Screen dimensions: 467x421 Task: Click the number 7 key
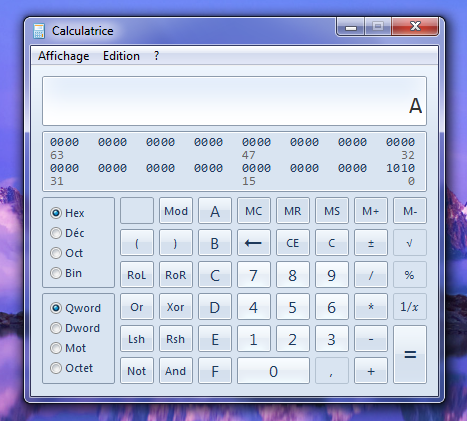tap(254, 275)
